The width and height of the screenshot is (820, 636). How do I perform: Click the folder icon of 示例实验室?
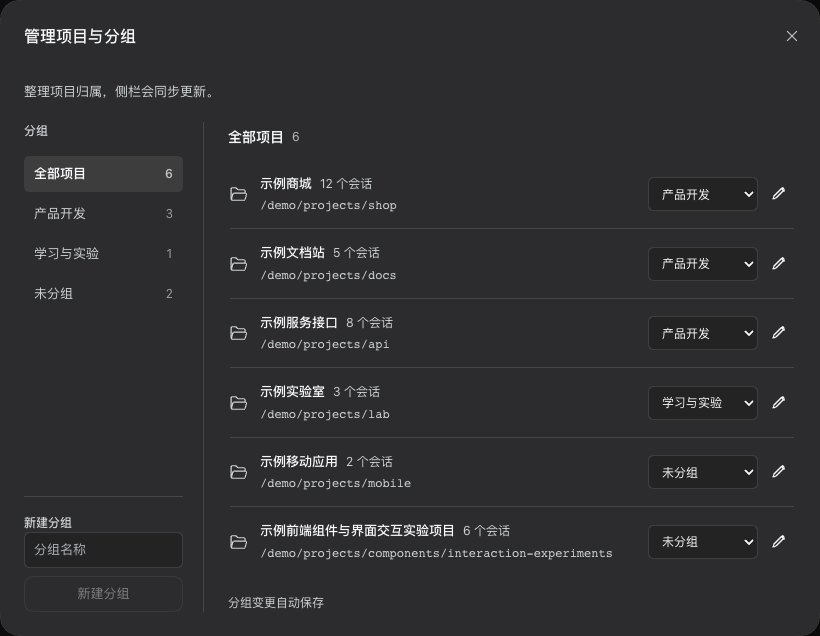[238, 403]
